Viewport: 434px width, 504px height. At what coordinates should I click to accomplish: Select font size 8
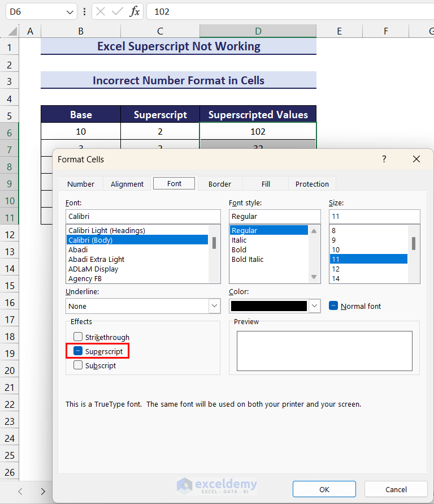(x=368, y=230)
